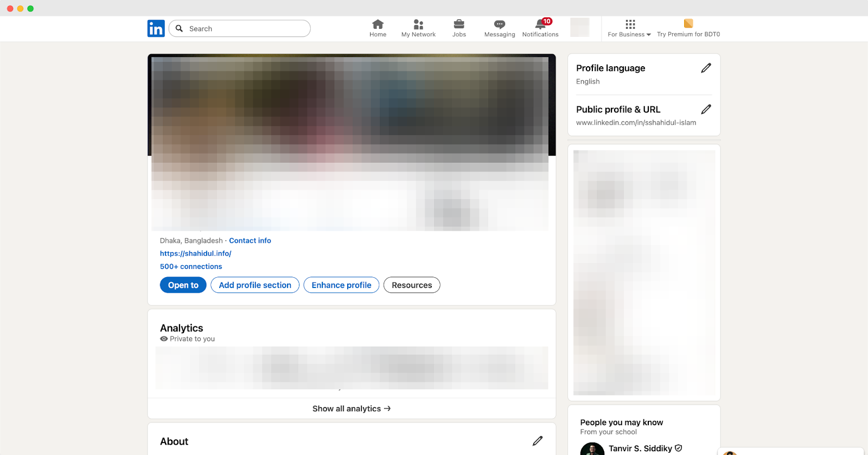
Task: Open the Jobs tab
Action: (x=459, y=29)
